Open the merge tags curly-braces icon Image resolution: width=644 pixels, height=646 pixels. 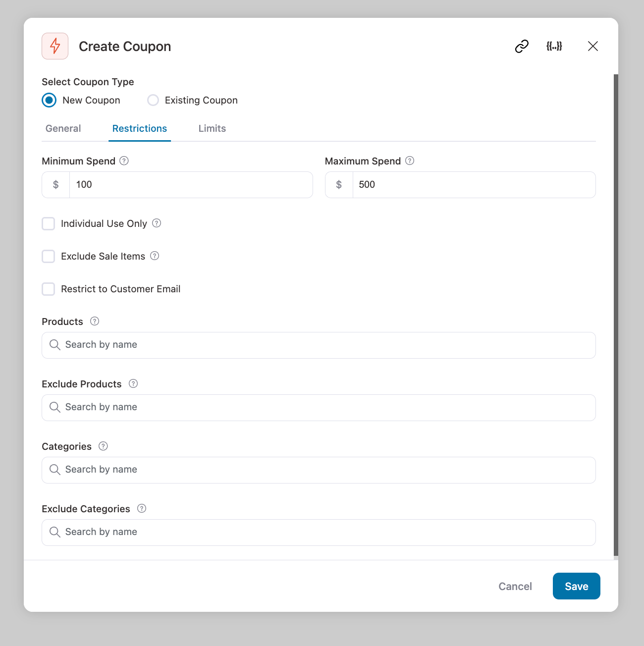click(x=554, y=46)
